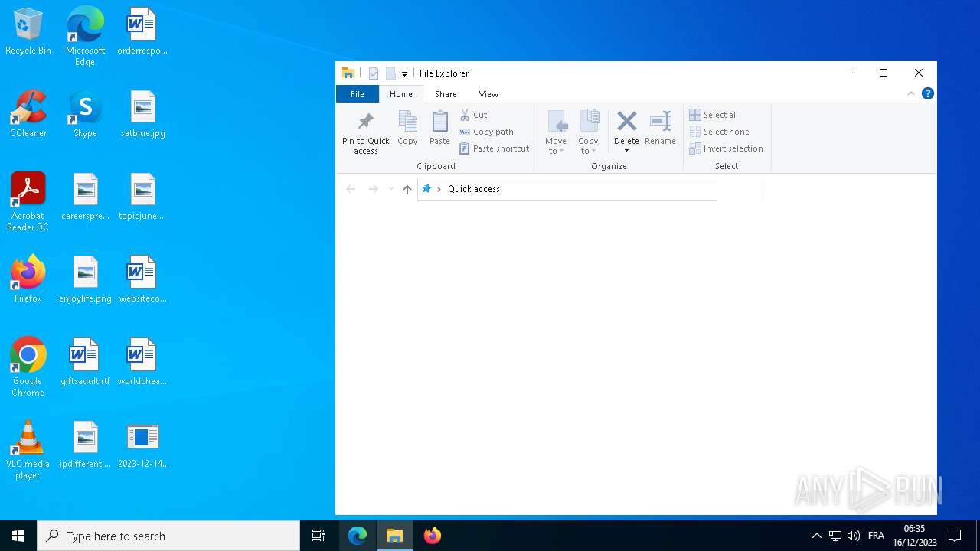This screenshot has width=980, height=551.
Task: Open Firefox from the taskbar
Action: click(433, 536)
